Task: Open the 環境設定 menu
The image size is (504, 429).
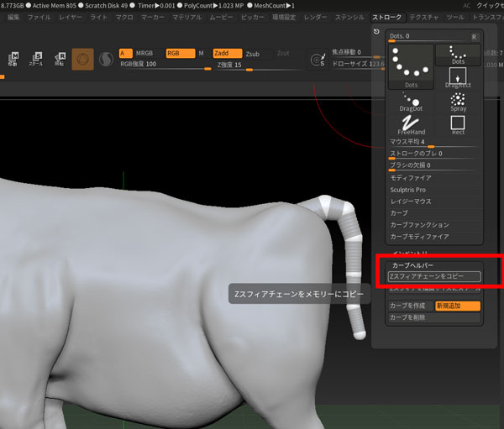Action: (284, 17)
